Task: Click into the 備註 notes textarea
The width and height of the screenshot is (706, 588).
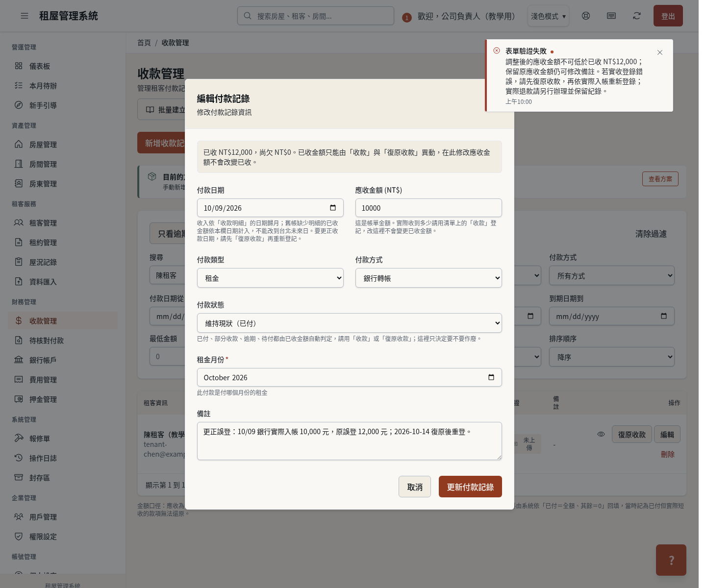Action: tap(350, 441)
